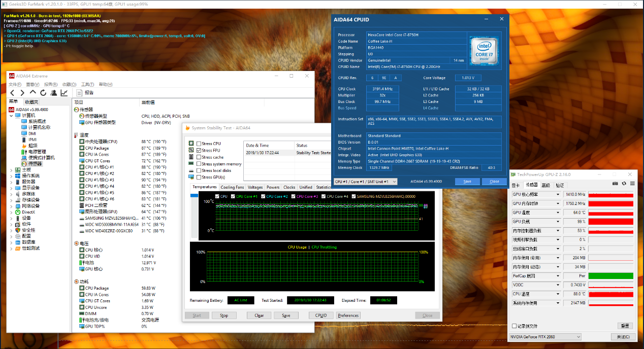Open the GPU 负载 sensor dropdown arrow
Image resolution: width=644 pixels, height=349 pixels.
[x=558, y=222]
